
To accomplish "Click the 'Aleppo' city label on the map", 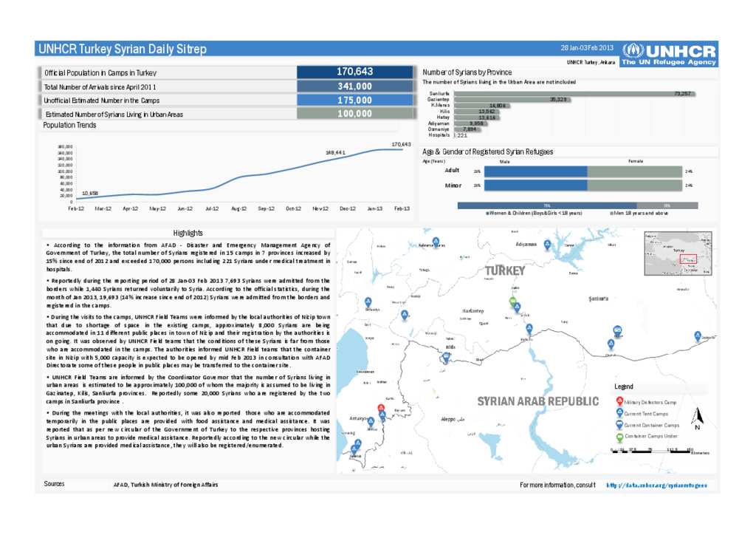I will click(x=453, y=419).
